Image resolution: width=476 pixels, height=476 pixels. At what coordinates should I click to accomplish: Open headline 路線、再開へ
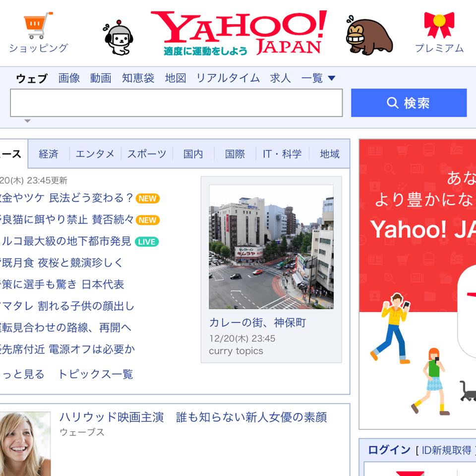(65, 328)
